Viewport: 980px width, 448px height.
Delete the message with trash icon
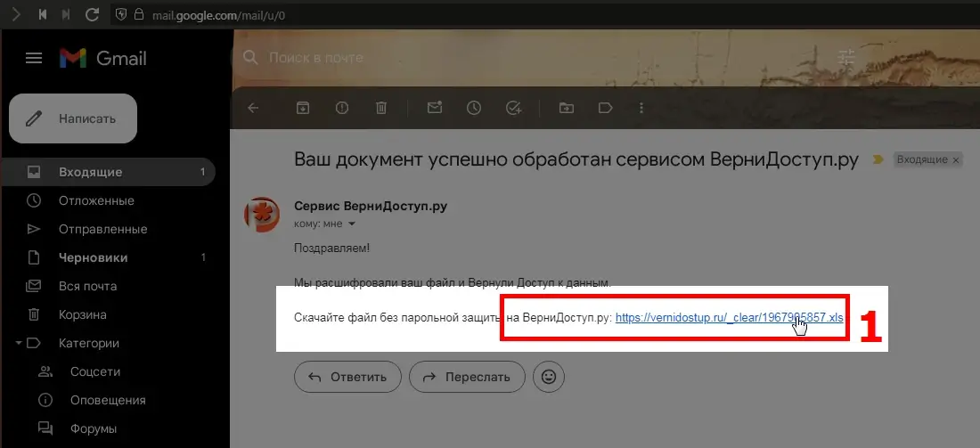click(x=381, y=108)
